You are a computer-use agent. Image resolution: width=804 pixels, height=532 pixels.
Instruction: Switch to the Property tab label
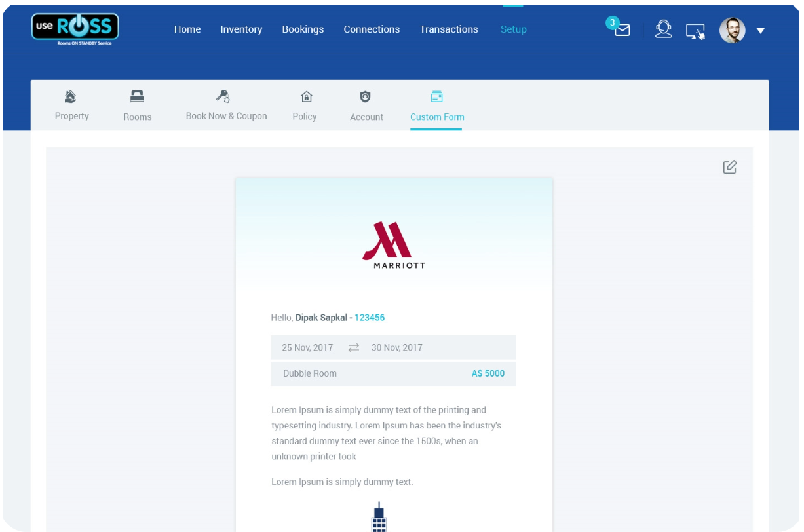coord(71,116)
